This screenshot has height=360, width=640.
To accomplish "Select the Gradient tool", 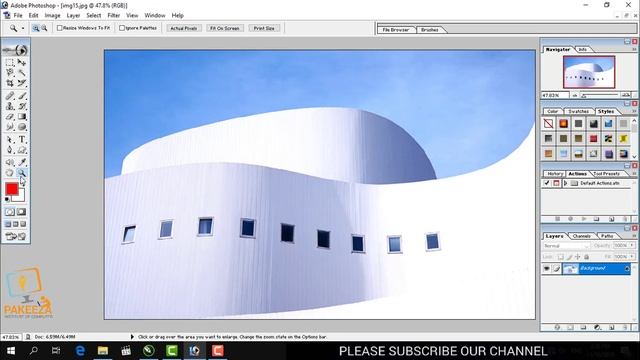I will coord(22,117).
